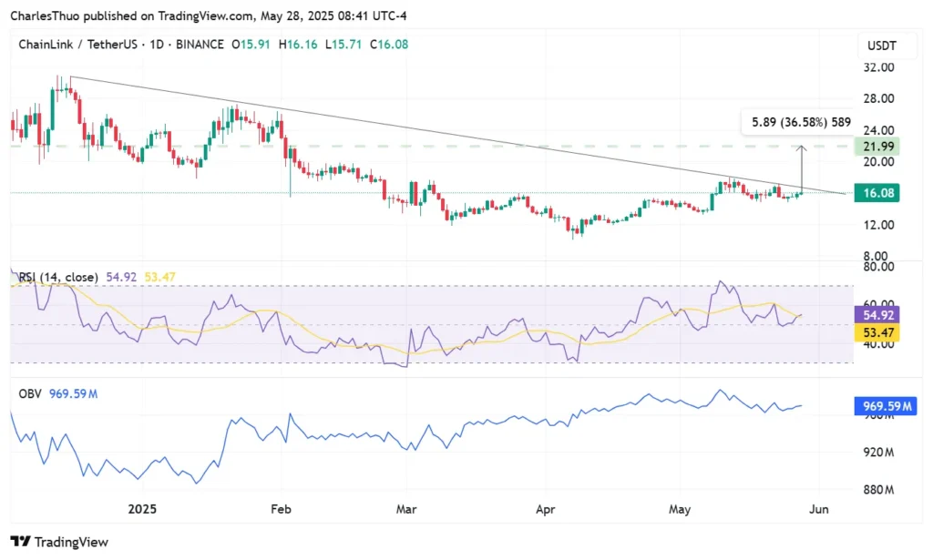Click the TradingView.com link in the header

[200, 15]
